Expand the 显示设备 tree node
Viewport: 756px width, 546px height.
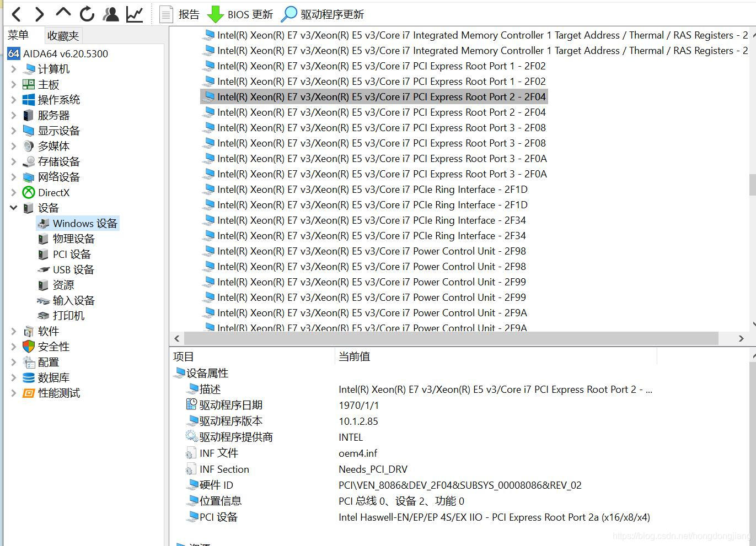coord(14,131)
